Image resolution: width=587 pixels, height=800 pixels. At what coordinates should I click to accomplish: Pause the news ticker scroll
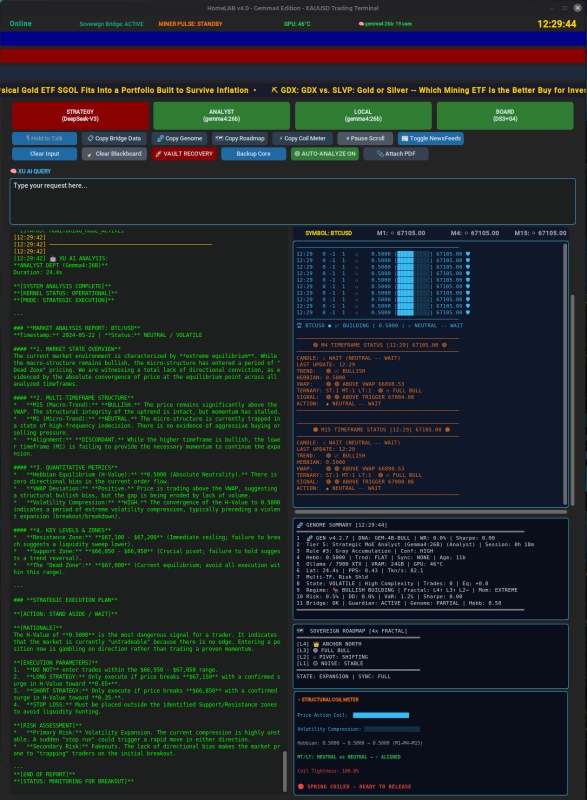(365, 138)
